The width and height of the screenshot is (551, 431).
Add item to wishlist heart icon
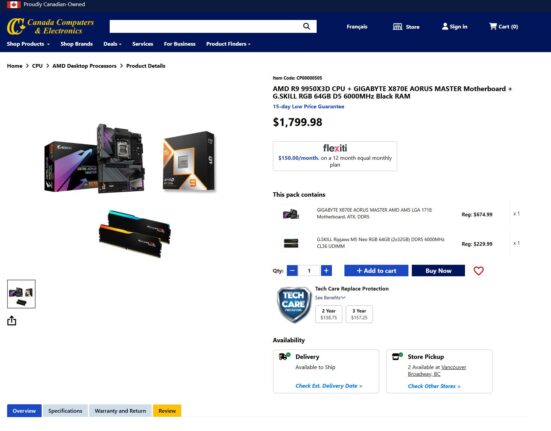pyautogui.click(x=478, y=271)
